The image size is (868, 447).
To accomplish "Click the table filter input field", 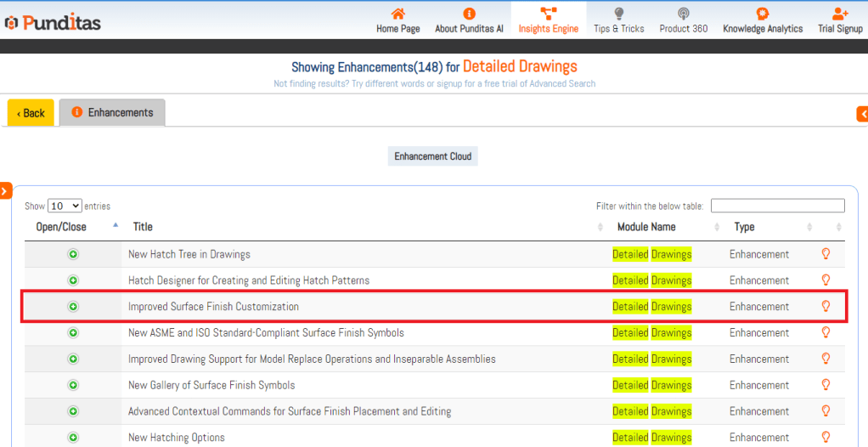I will [777, 206].
